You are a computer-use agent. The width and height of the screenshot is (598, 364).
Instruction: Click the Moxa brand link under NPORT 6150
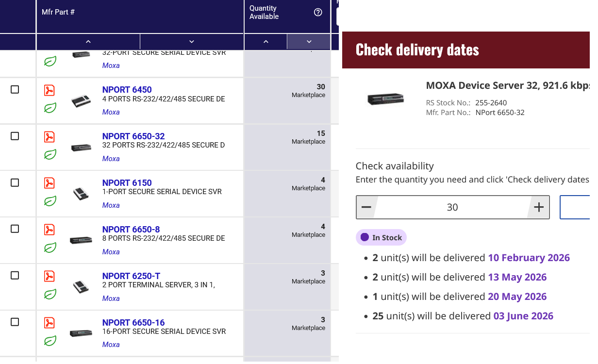coord(111,205)
